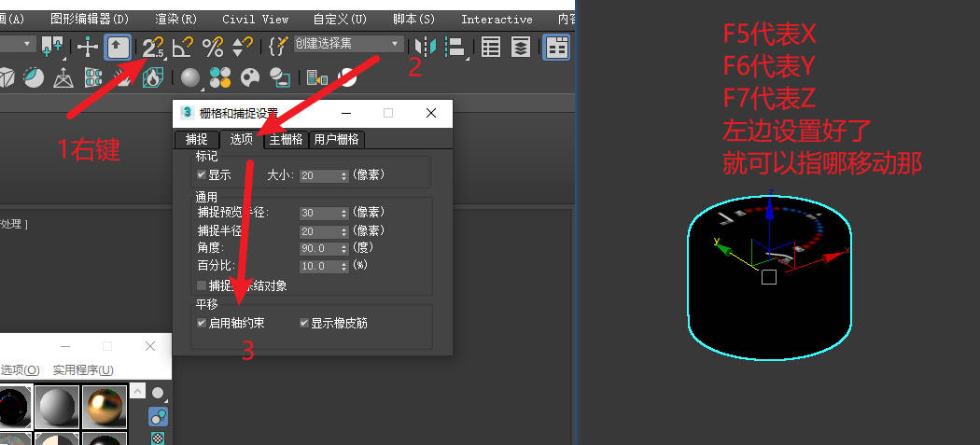This screenshot has width=980, height=445.
Task: Click the tripod-shaped icon in second row
Action: (63, 78)
